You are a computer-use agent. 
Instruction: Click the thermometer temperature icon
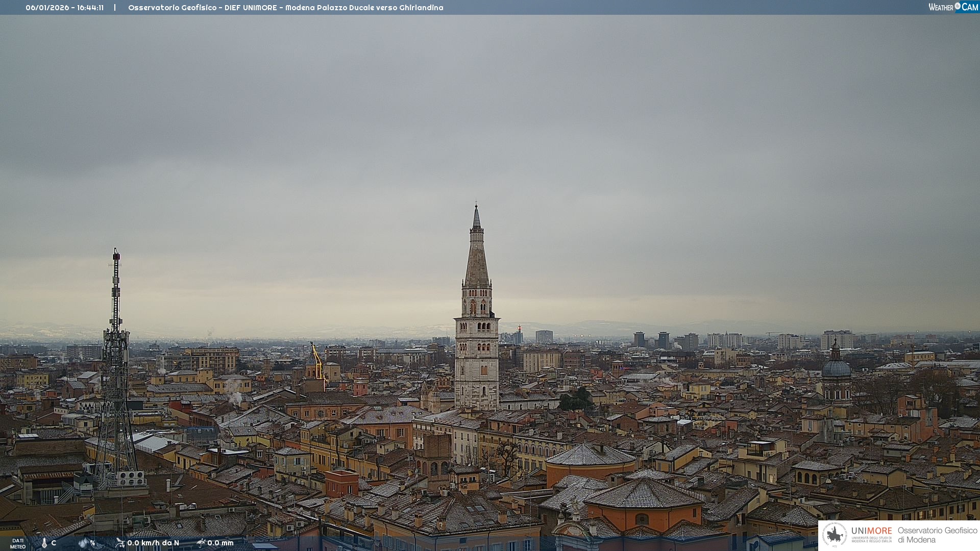click(x=44, y=543)
